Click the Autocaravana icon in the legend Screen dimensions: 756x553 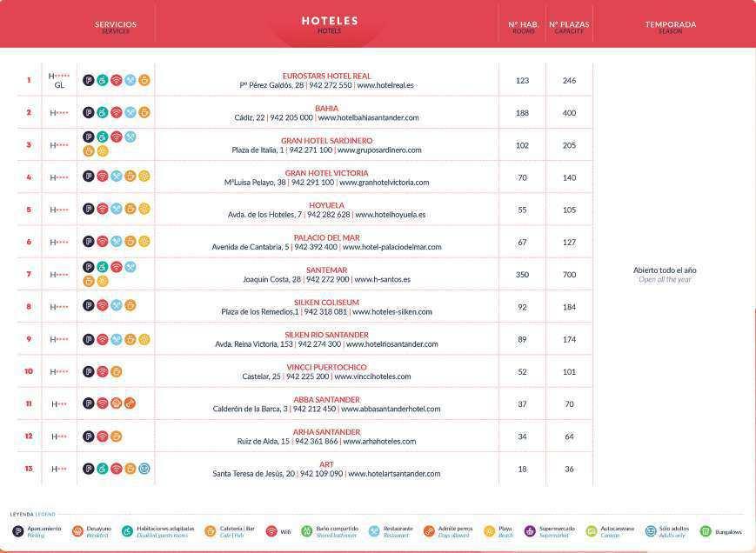tap(591, 531)
